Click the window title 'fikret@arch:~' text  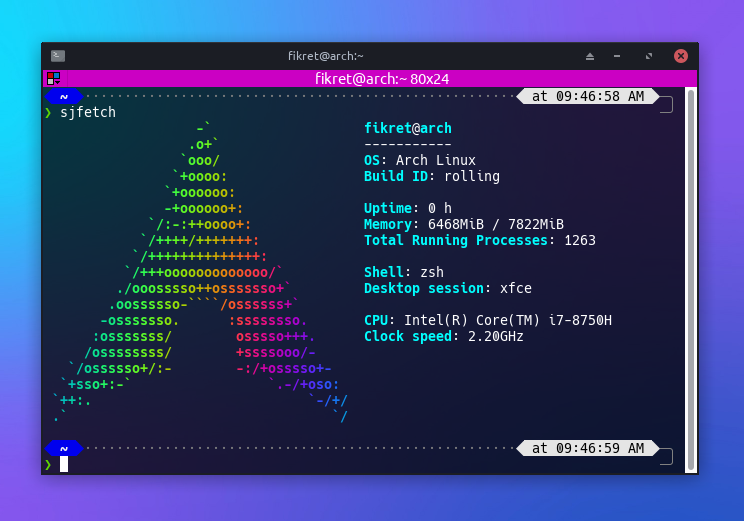click(x=326, y=56)
